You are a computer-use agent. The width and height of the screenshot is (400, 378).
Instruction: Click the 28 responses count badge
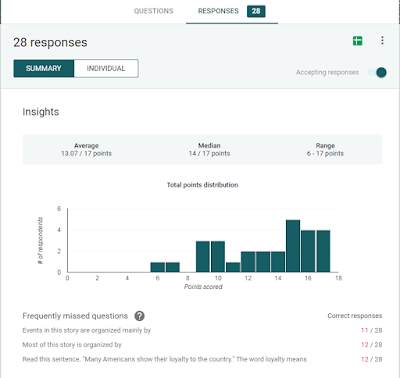point(256,11)
